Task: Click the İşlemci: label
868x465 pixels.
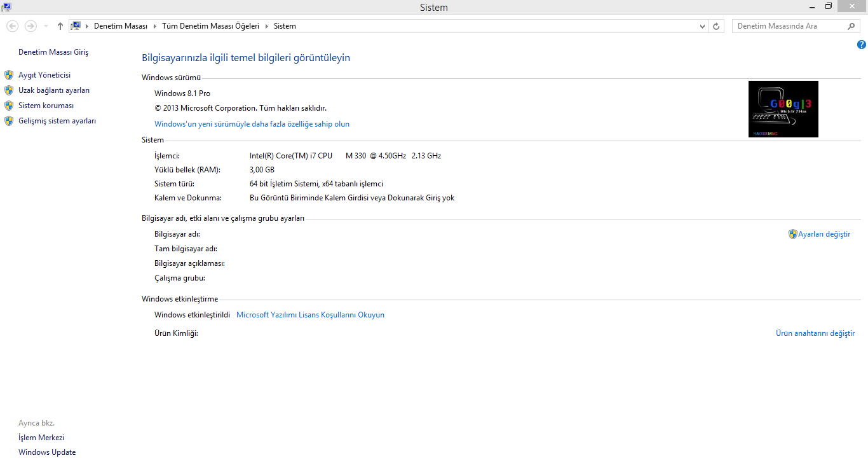Action: pos(167,156)
